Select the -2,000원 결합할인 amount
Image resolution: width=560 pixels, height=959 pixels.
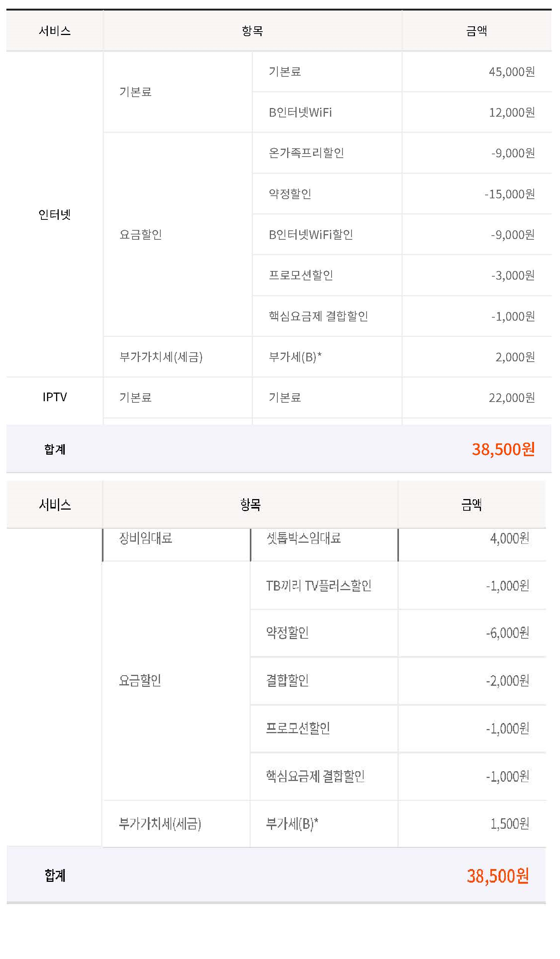pos(507,680)
